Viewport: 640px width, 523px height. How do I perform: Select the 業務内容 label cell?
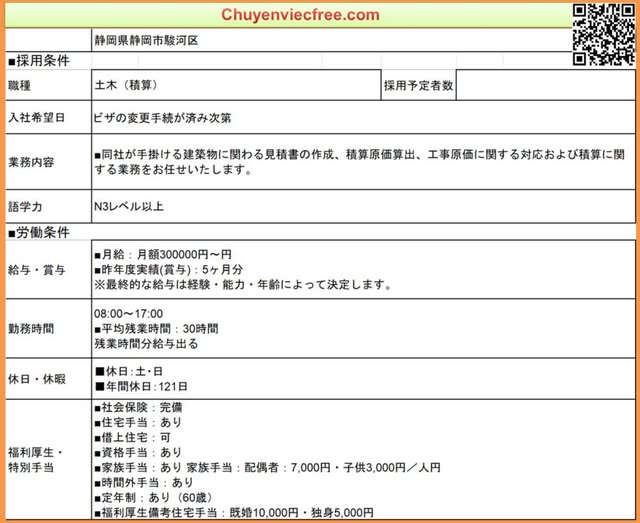(31, 162)
